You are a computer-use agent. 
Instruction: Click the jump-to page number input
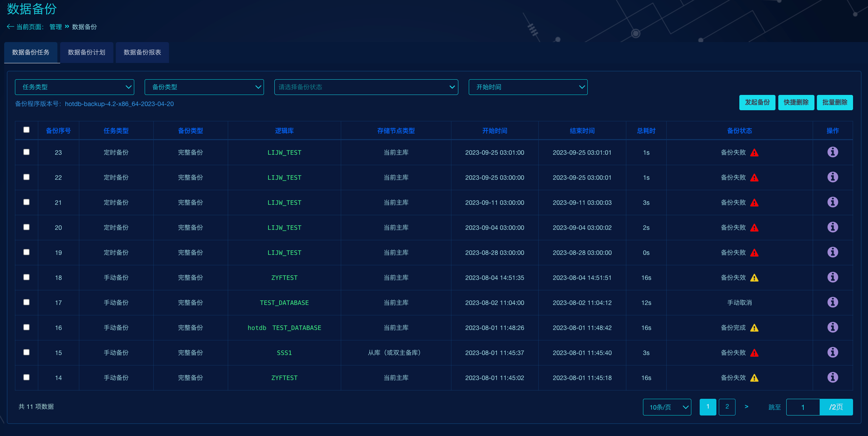(x=803, y=407)
